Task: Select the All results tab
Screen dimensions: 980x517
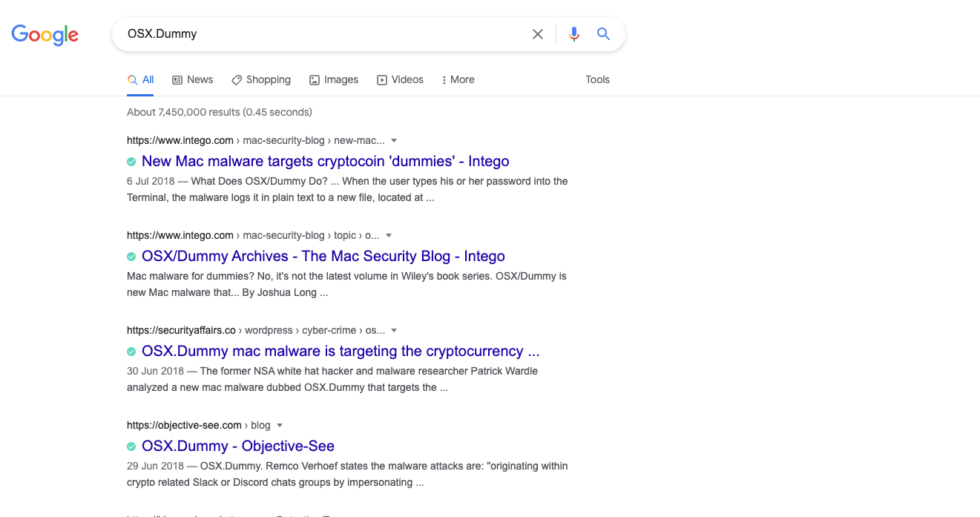Action: (141, 80)
